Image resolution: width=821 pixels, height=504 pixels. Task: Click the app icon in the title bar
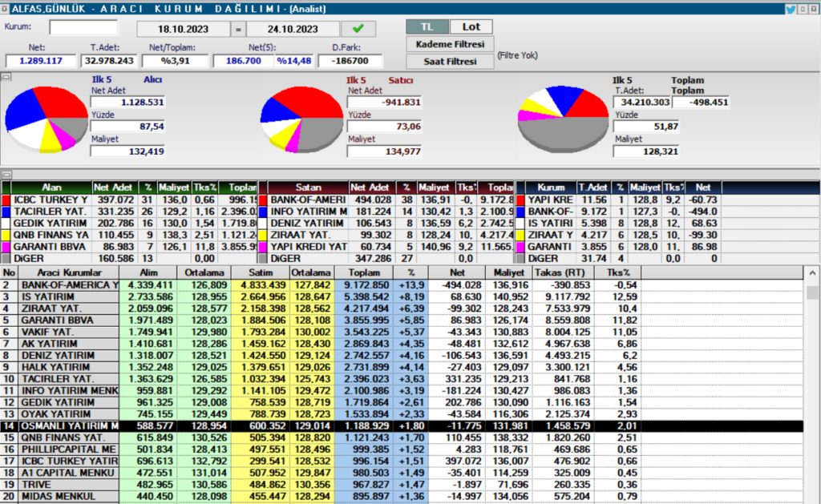(x=6, y=10)
